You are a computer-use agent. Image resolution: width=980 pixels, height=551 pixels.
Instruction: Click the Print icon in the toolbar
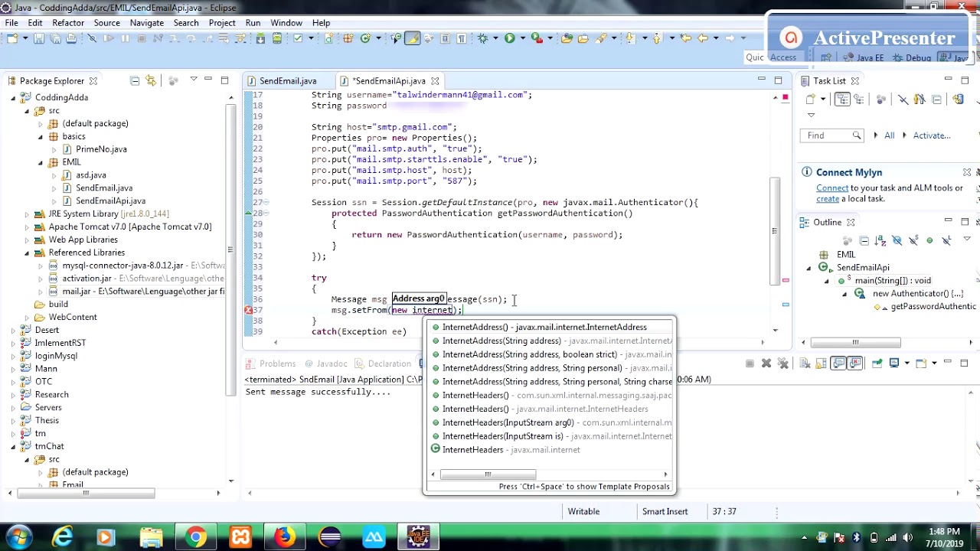(71, 38)
